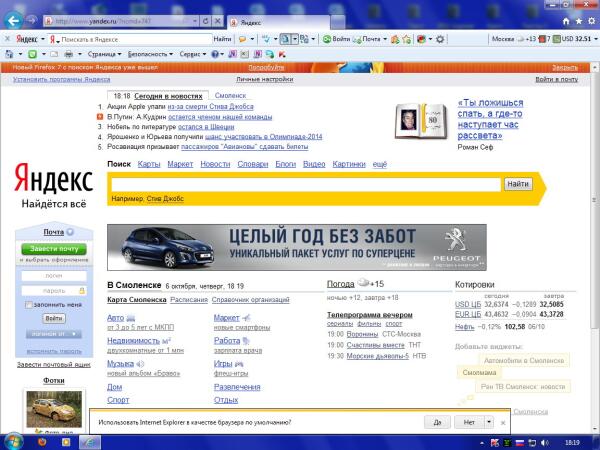The image size is (600, 450).
Task: Open 'Сервис' toolbar dropdown
Action: 193,53
